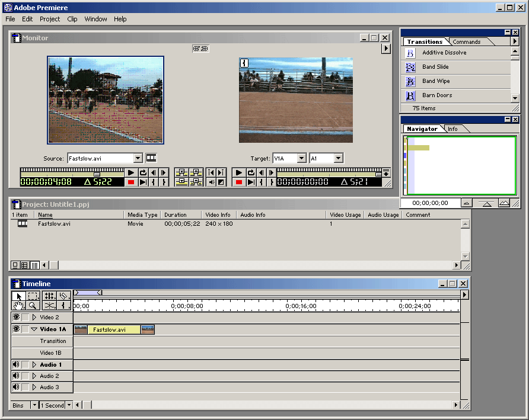Select the Rolling Edit tool
Image resolution: width=529 pixels, height=420 pixels.
[49, 296]
